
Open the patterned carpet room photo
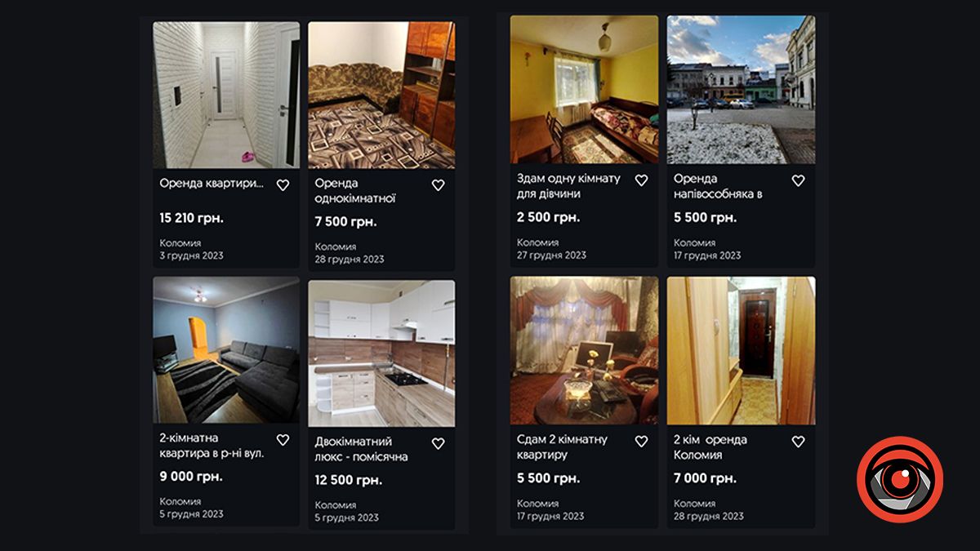(381, 95)
